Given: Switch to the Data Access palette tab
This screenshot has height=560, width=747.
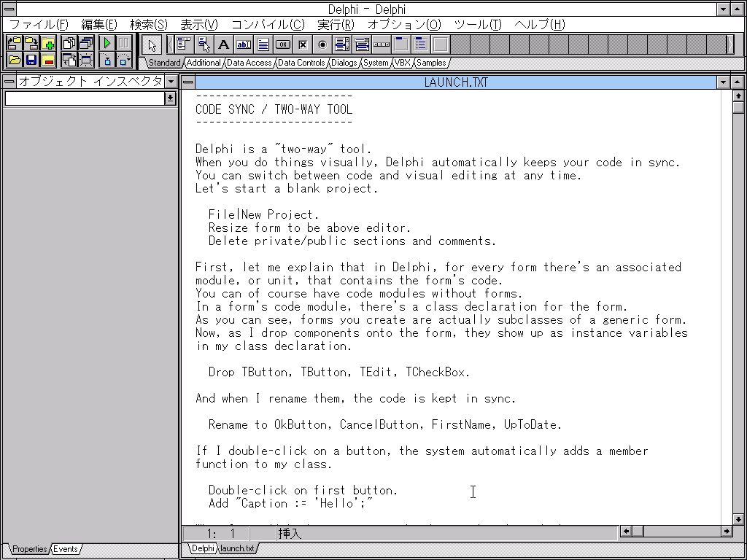Looking at the screenshot, I should (249, 63).
